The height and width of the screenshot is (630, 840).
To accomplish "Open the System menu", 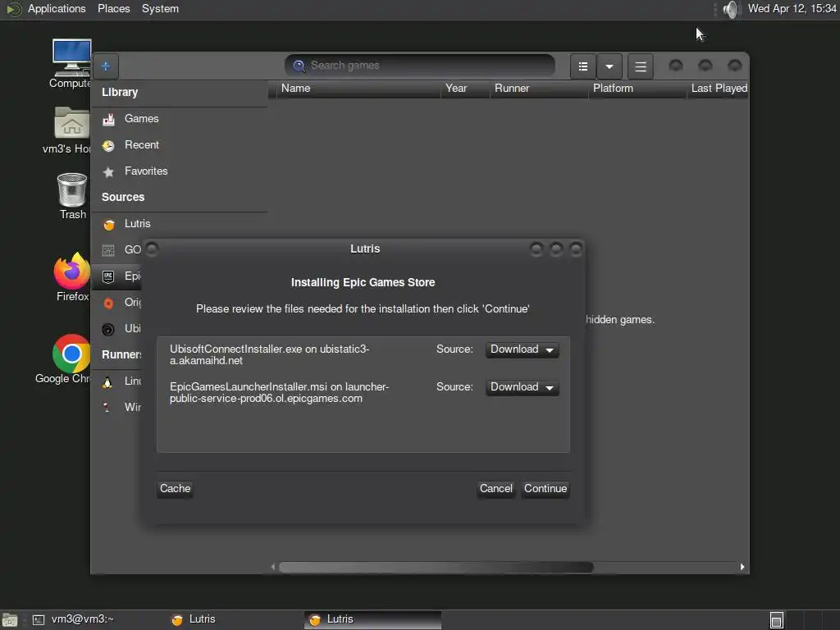I will point(160,9).
